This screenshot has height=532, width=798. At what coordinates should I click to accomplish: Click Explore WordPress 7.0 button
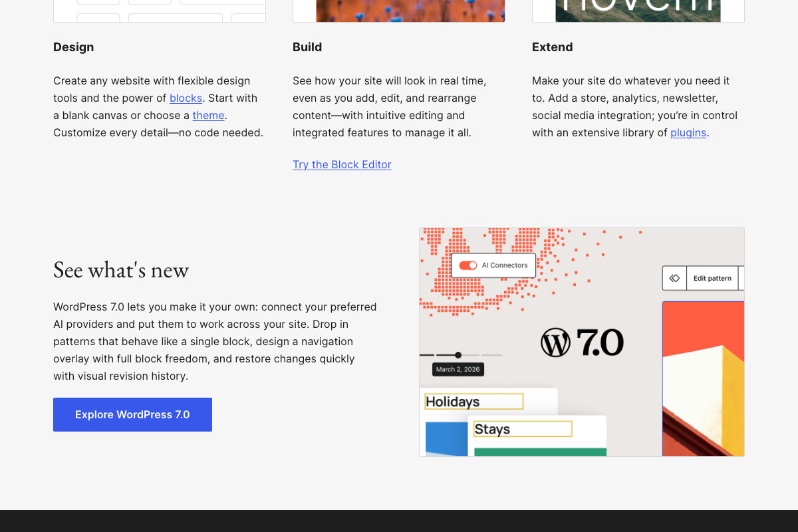(x=132, y=414)
